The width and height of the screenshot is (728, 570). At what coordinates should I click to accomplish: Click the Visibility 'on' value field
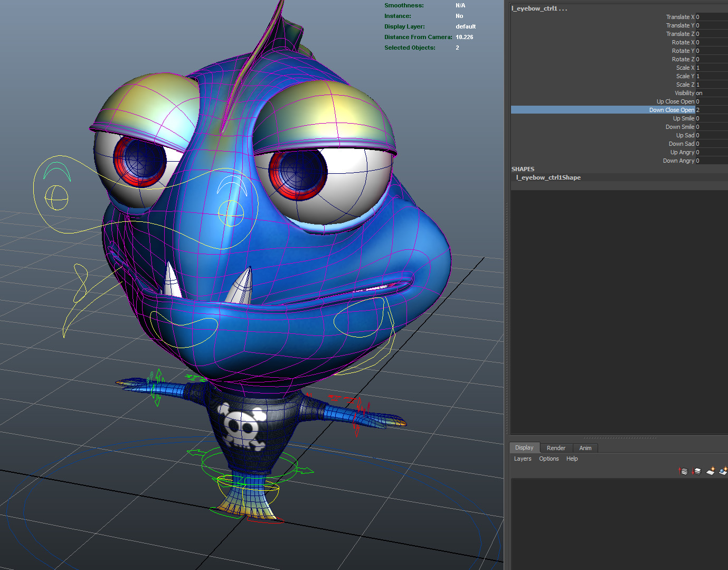(711, 93)
